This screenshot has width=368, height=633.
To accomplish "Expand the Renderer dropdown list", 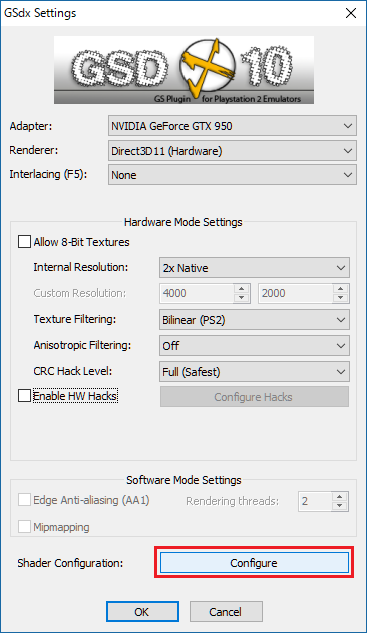I will [x=232, y=151].
